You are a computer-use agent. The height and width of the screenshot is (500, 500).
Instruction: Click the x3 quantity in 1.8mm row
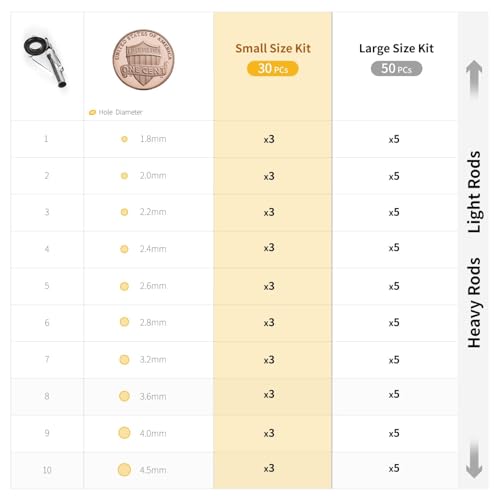[269, 139]
